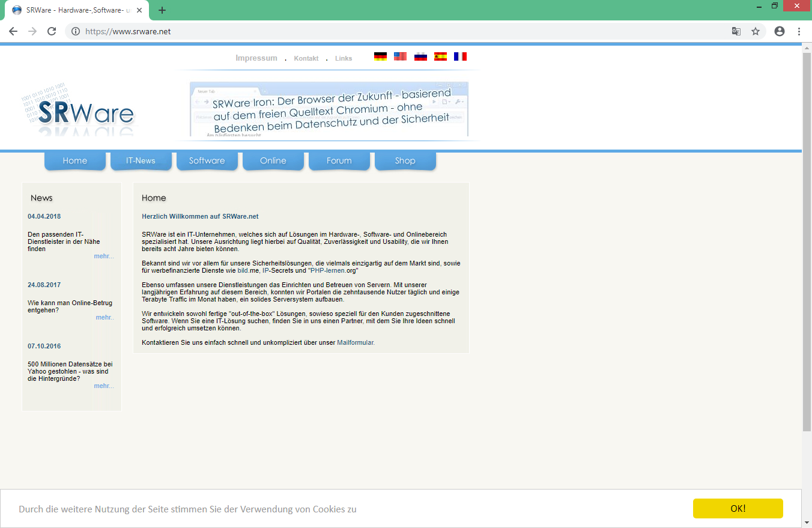Open the Impressum link
This screenshot has width=812, height=528.
[256, 58]
